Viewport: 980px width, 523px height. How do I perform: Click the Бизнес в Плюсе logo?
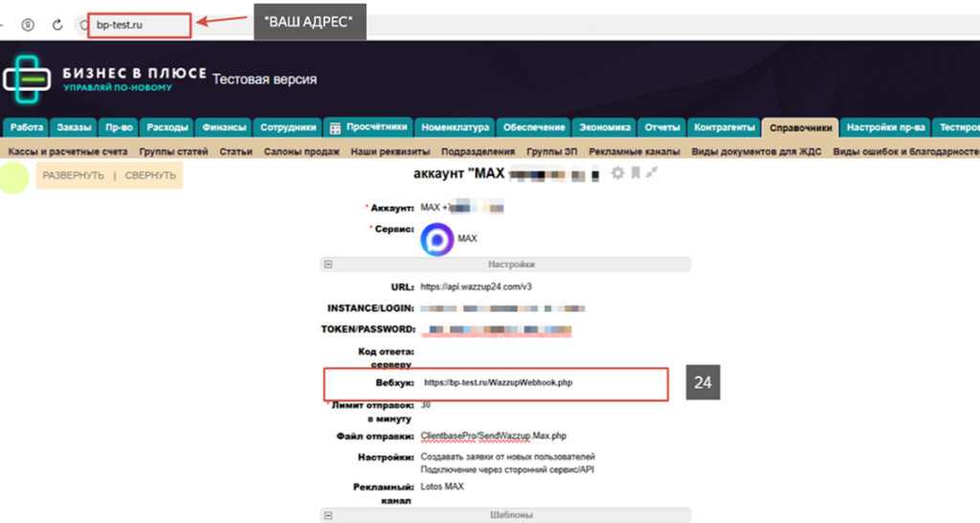pyautogui.click(x=27, y=80)
